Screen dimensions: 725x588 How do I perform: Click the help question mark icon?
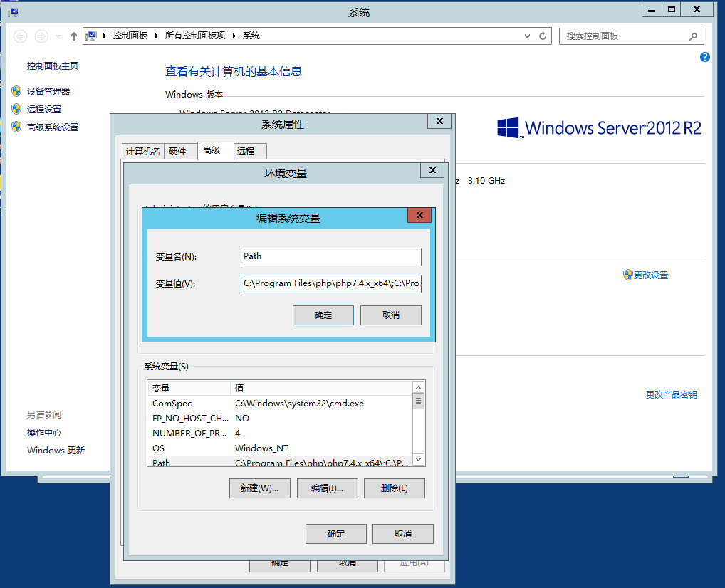(x=704, y=57)
